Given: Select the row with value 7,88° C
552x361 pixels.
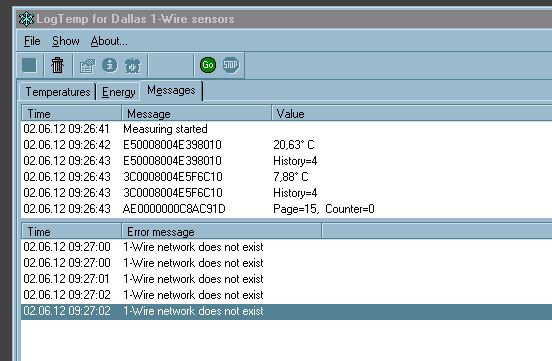Looking at the screenshot, I should click(287, 177).
